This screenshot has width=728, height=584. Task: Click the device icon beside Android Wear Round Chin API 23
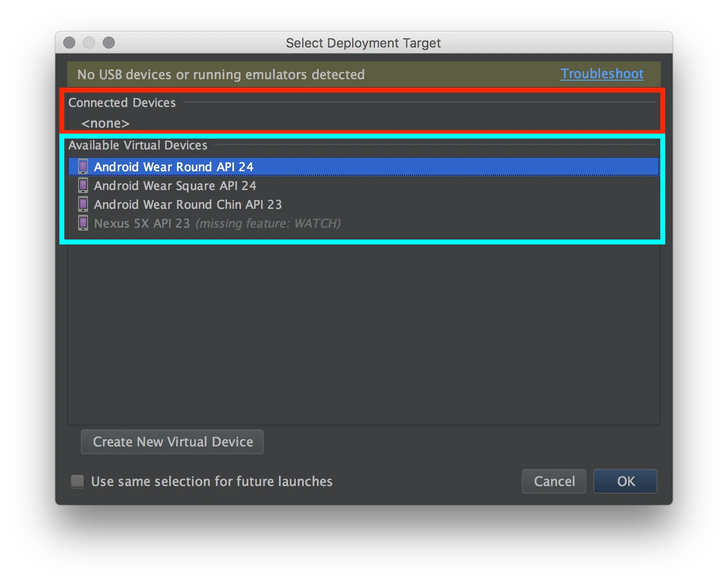click(x=83, y=204)
